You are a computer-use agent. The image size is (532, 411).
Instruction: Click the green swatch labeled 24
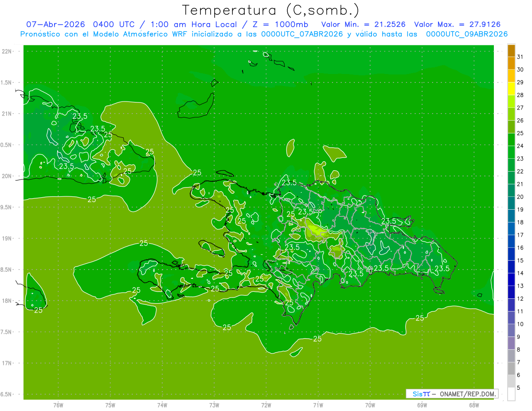coord(511,140)
